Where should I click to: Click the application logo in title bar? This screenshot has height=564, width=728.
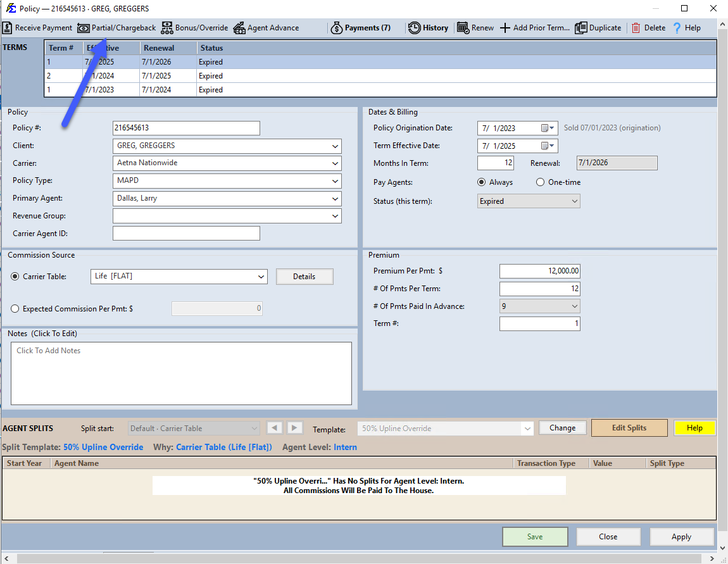point(11,8)
